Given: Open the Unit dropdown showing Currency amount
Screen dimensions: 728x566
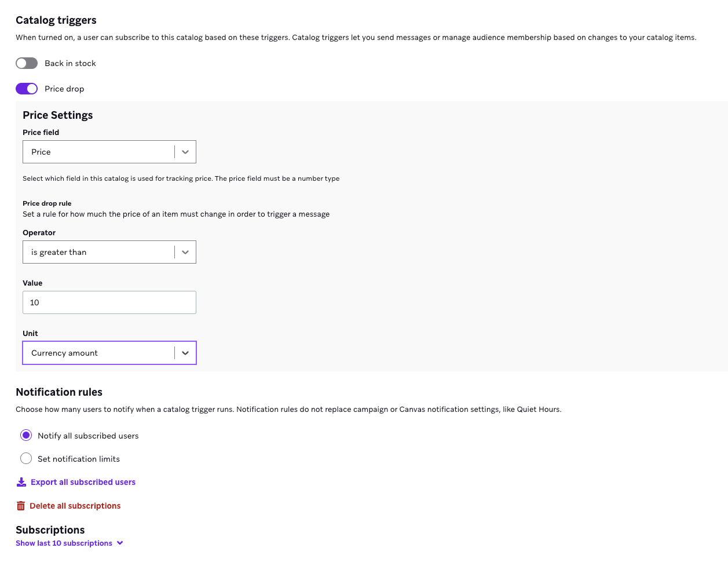Looking at the screenshot, I should click(98, 353).
